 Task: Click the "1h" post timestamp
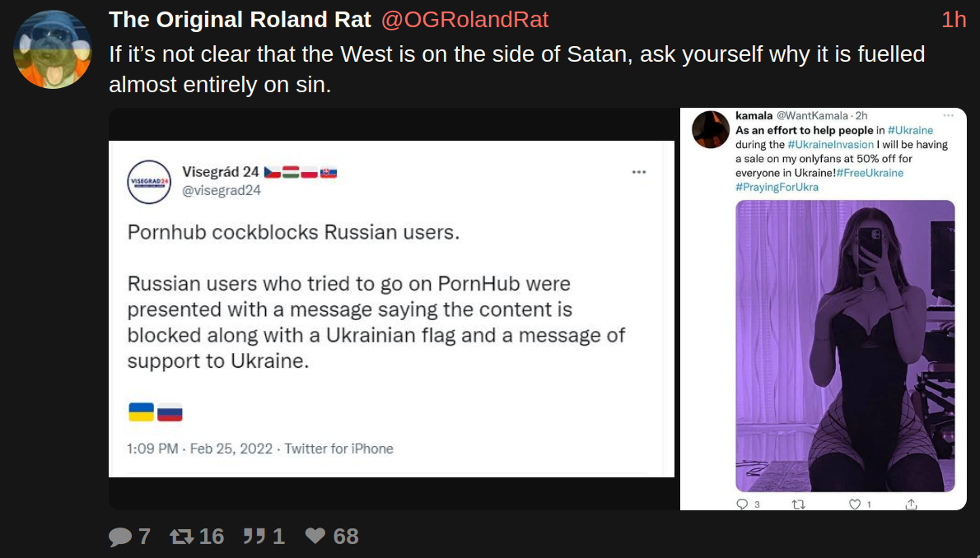point(954,20)
